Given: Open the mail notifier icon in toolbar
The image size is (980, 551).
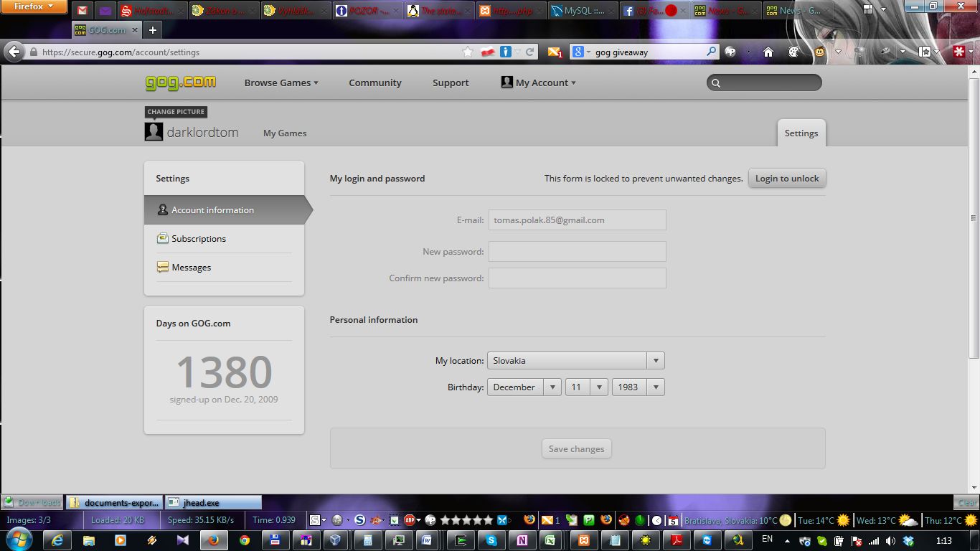Looking at the screenshot, I should (555, 52).
